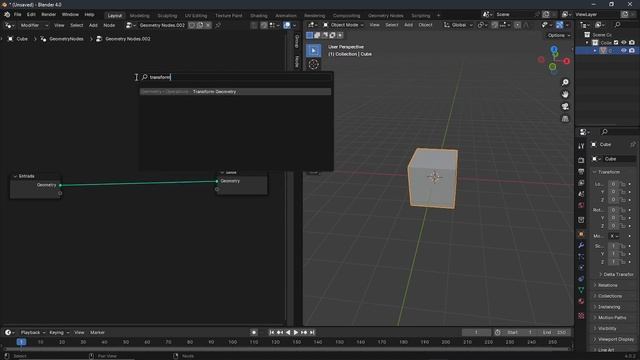This screenshot has width=640, height=360.
Task: Click the outliner search magnifier icon
Action: pyautogui.click(x=618, y=25)
